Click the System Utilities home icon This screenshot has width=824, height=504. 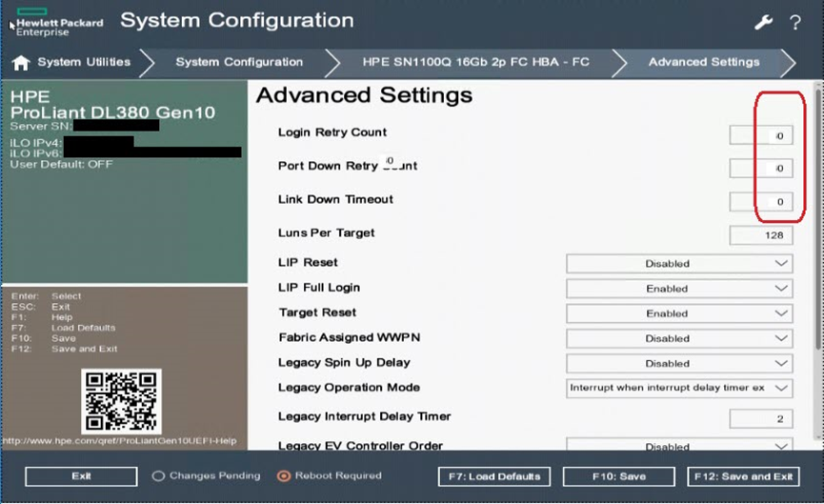pyautogui.click(x=21, y=63)
